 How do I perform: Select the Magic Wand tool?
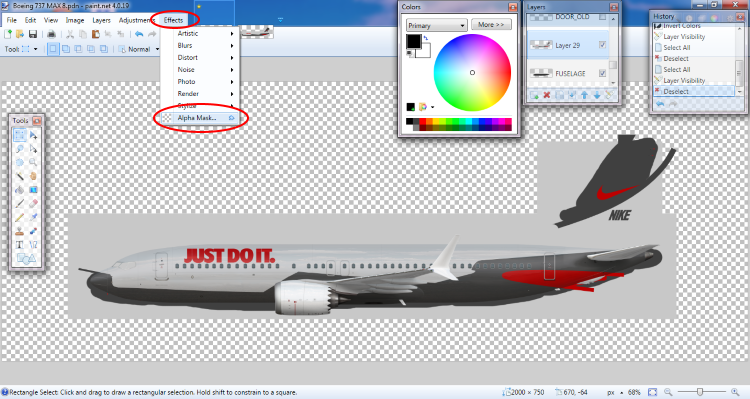pyautogui.click(x=20, y=176)
